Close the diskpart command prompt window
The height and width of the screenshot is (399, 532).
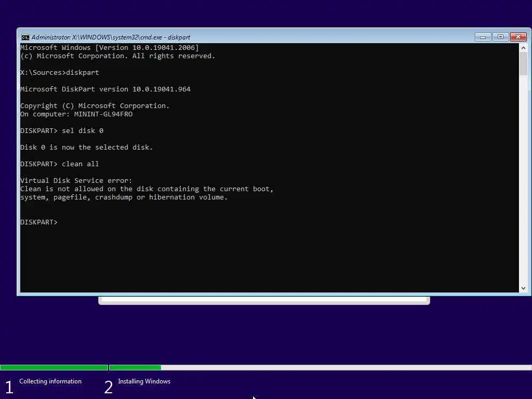tap(518, 37)
